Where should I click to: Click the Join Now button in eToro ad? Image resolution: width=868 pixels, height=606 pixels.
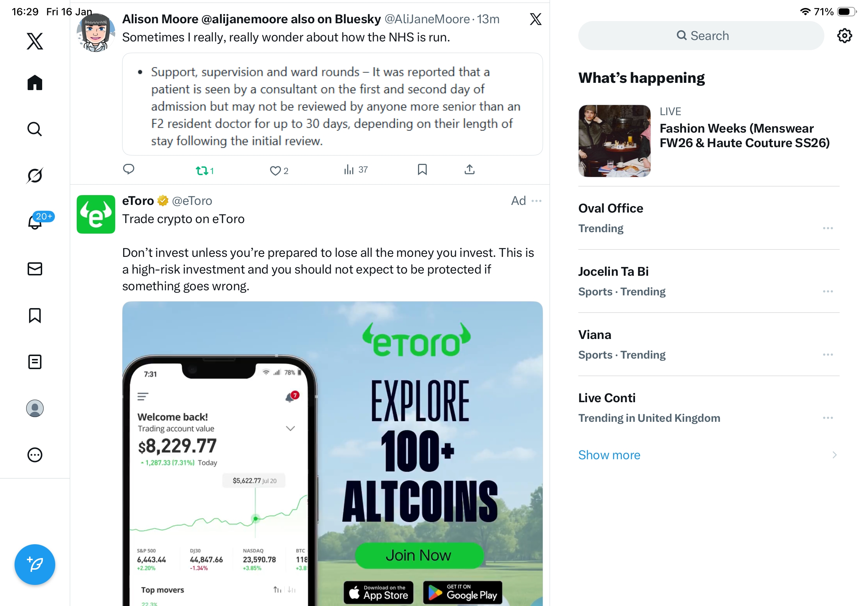(x=419, y=555)
